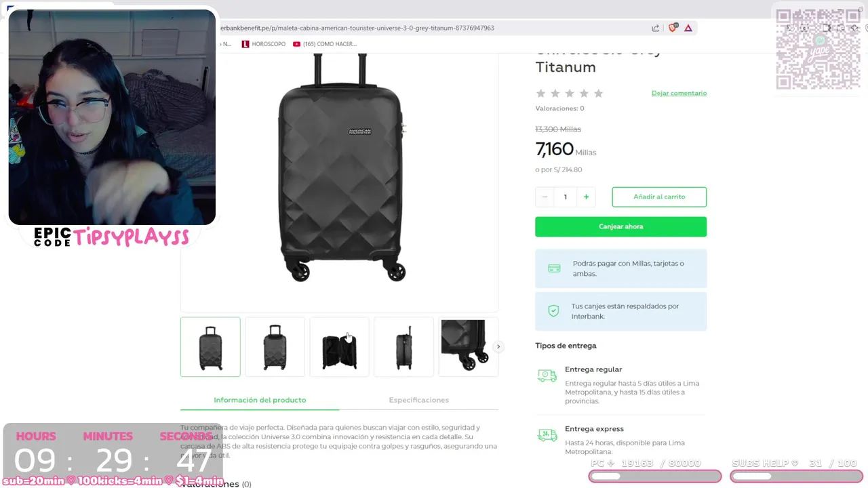Select the first suitcase thumbnail
The width and height of the screenshot is (868, 488).
point(210,347)
